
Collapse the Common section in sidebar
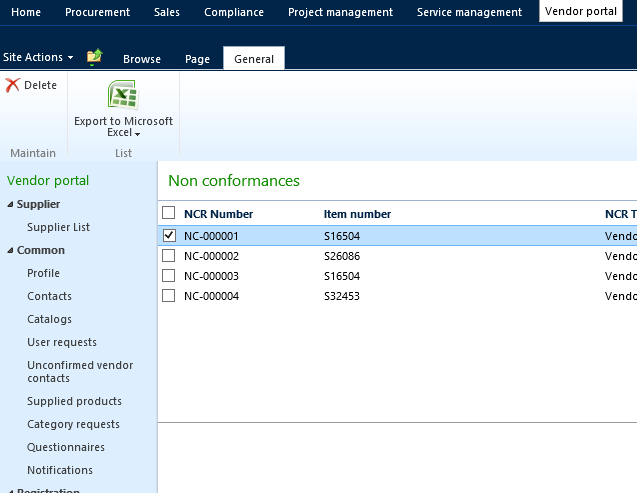tap(10, 251)
